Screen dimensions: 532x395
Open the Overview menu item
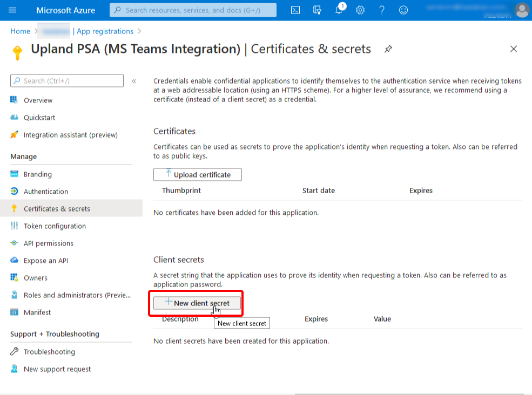38,100
